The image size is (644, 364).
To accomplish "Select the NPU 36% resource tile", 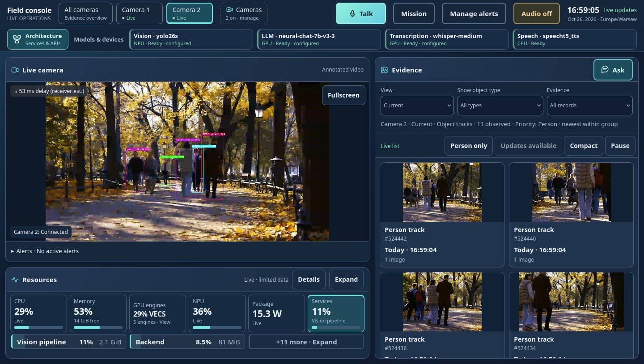I will click(217, 313).
